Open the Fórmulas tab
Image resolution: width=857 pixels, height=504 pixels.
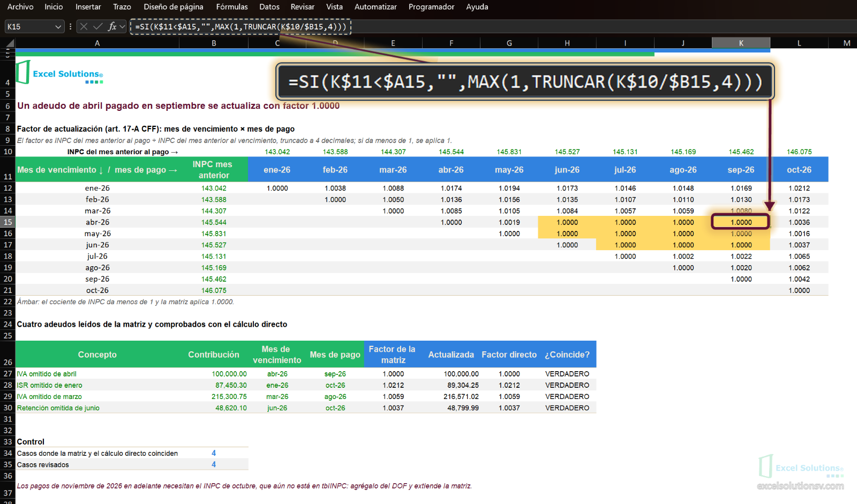coord(232,7)
